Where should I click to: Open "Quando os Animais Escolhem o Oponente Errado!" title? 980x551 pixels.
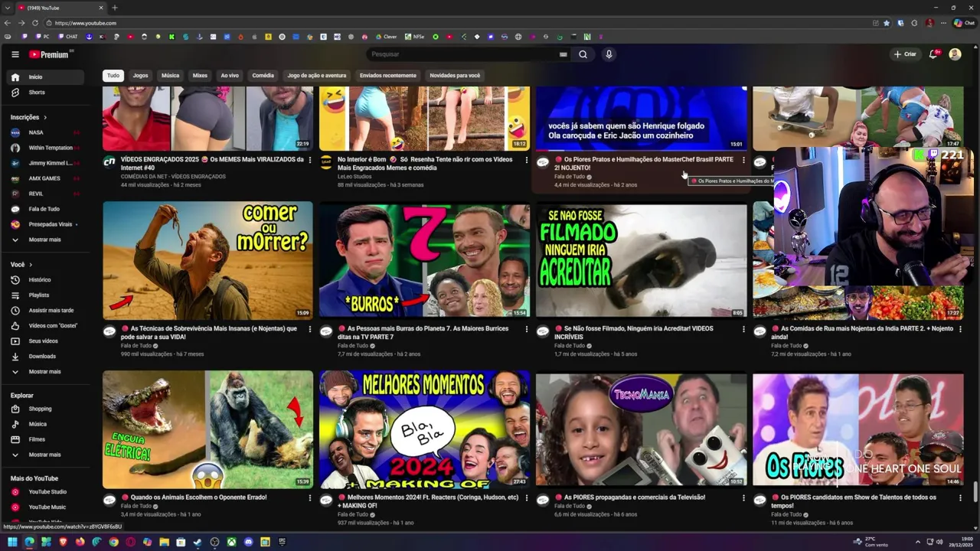(198, 497)
